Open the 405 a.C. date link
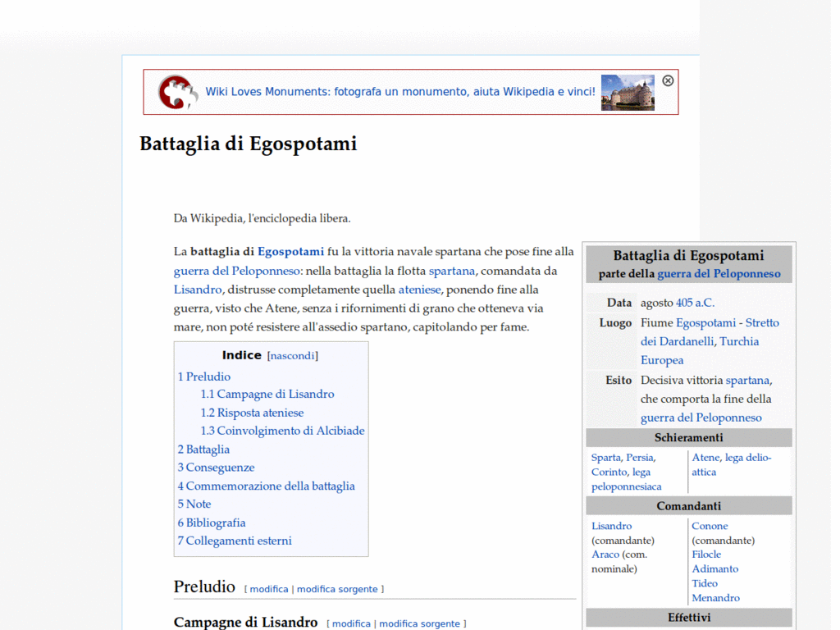This screenshot has height=630, width=840. pos(695,303)
